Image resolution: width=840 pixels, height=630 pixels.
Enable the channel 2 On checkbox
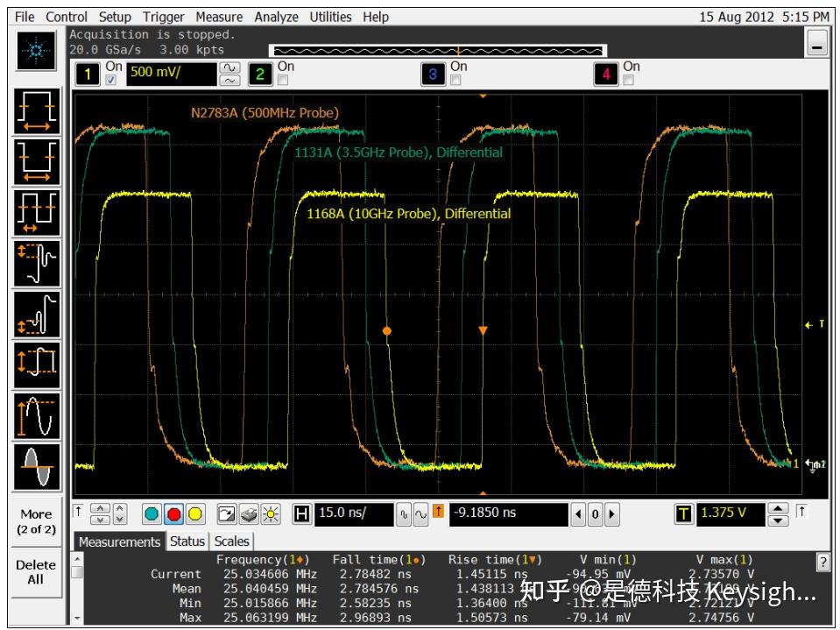283,80
